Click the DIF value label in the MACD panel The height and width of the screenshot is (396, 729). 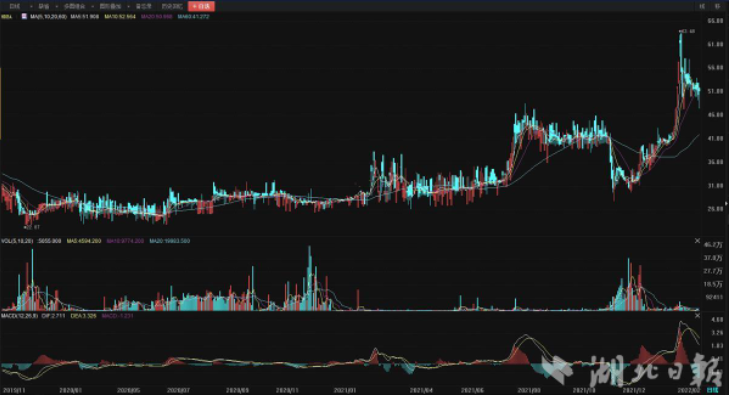point(52,316)
